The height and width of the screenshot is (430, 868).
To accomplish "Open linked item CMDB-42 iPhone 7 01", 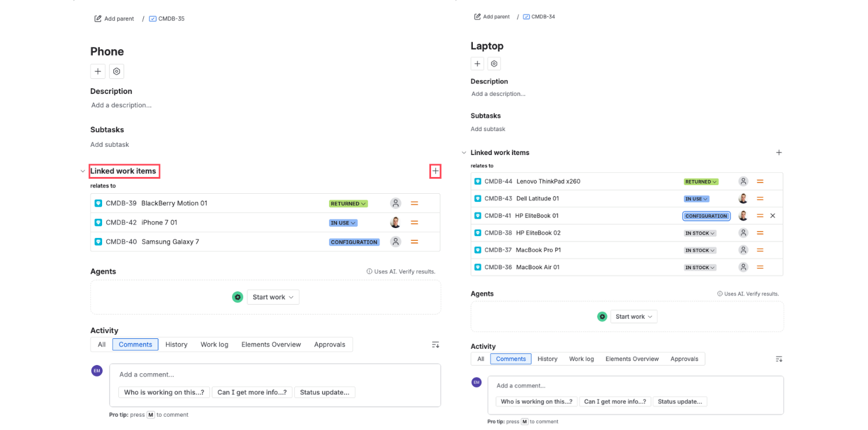I will coord(142,222).
